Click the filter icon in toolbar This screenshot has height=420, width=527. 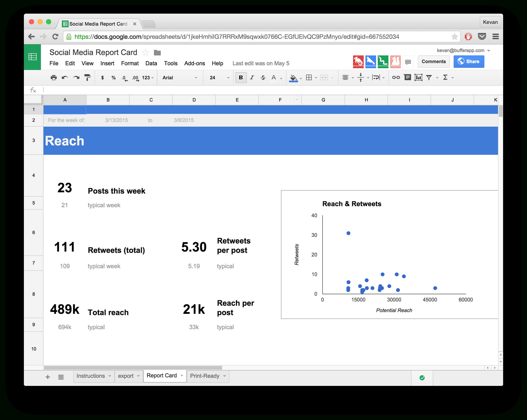pyautogui.click(x=430, y=78)
